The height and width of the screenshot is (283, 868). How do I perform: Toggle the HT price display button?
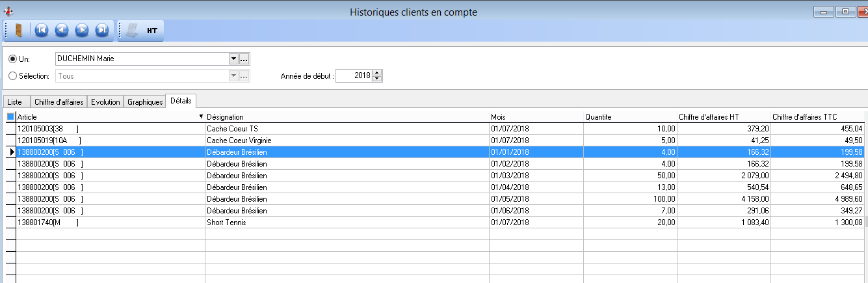click(152, 30)
